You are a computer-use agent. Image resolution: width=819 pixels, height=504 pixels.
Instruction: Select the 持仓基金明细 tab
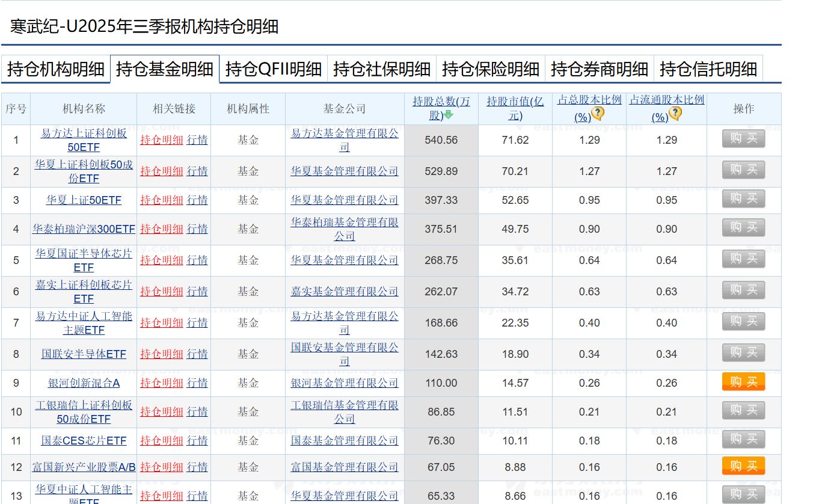[x=165, y=69]
